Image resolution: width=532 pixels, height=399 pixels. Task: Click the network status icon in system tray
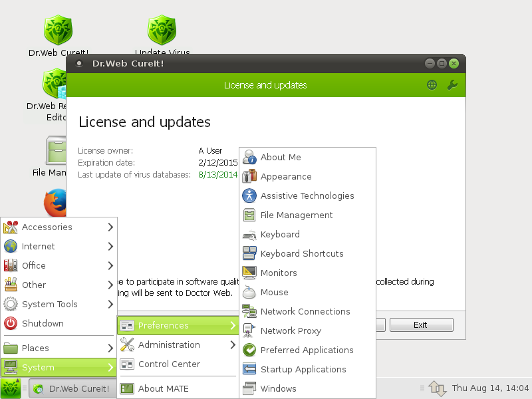tap(437, 388)
